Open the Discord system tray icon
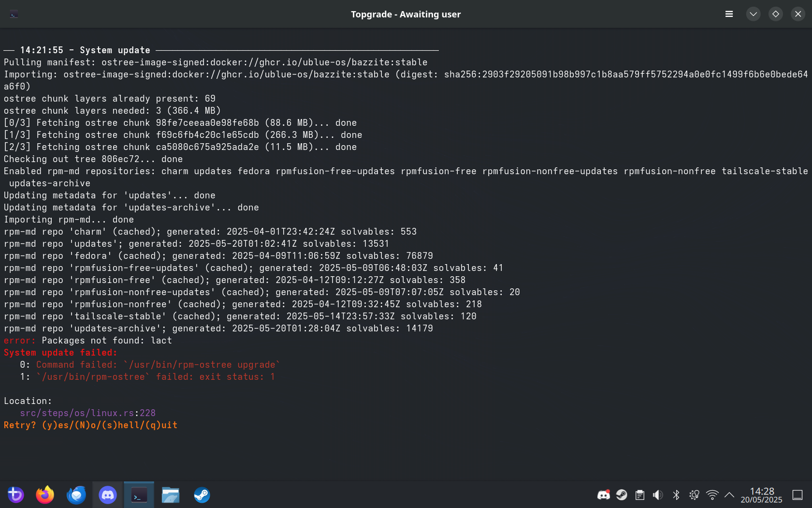 point(604,495)
